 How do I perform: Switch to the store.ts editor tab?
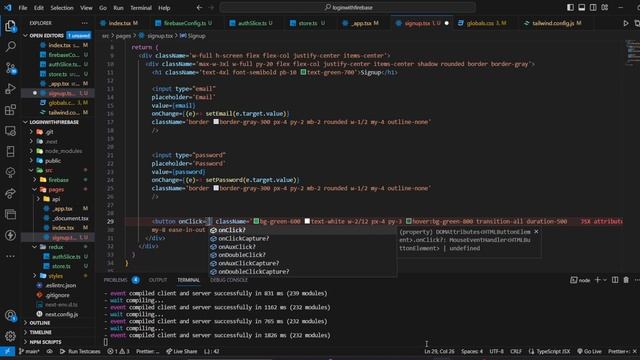click(x=307, y=23)
